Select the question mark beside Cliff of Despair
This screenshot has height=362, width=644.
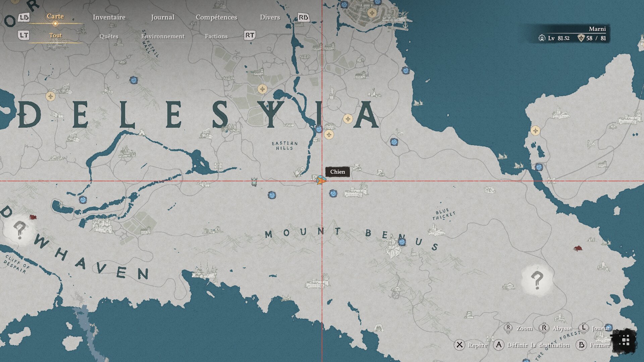pos(19,230)
